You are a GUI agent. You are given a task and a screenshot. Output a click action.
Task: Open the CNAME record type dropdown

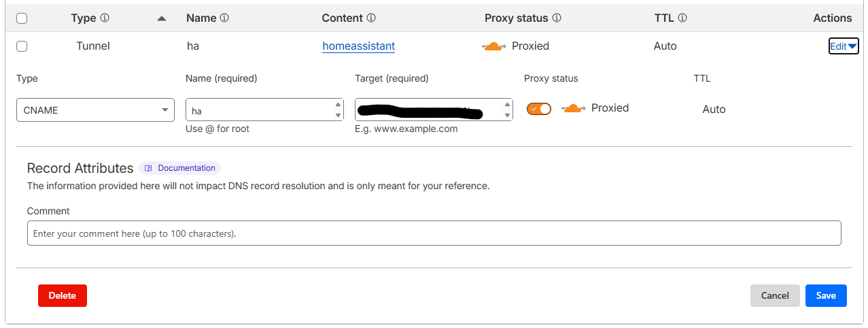tap(95, 110)
